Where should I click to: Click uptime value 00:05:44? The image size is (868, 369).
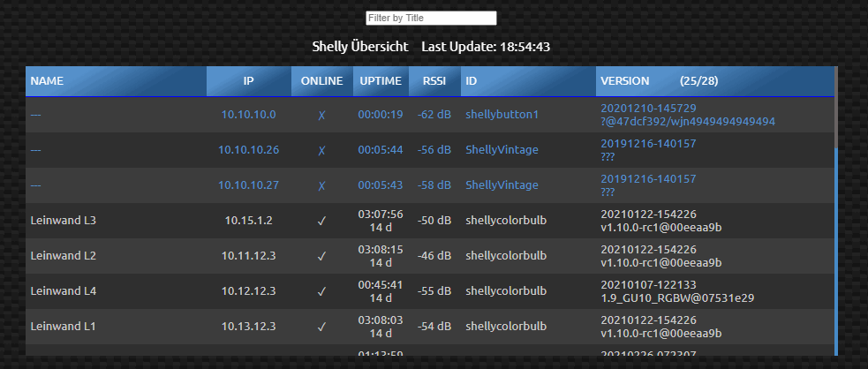point(381,150)
